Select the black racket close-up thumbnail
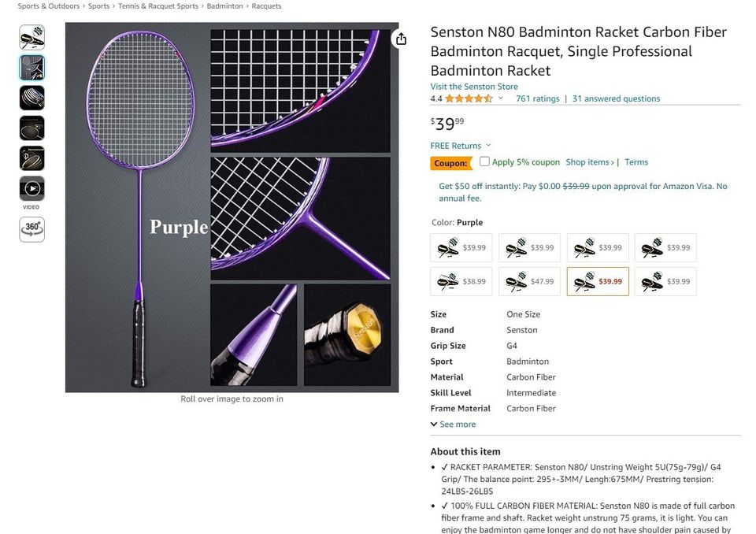Viewport: 756px width, 534px height. pos(31,97)
